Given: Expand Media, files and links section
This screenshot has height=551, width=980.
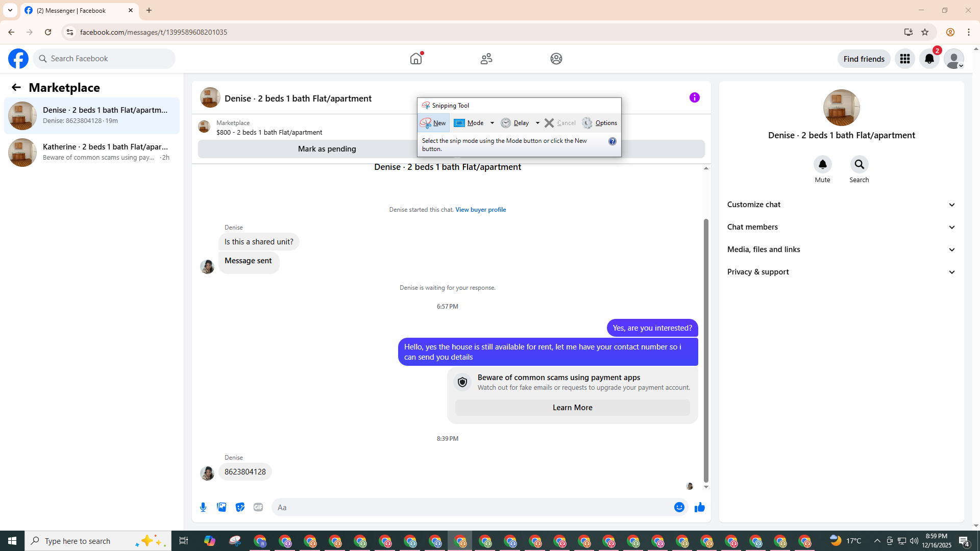Looking at the screenshot, I should coord(841,249).
